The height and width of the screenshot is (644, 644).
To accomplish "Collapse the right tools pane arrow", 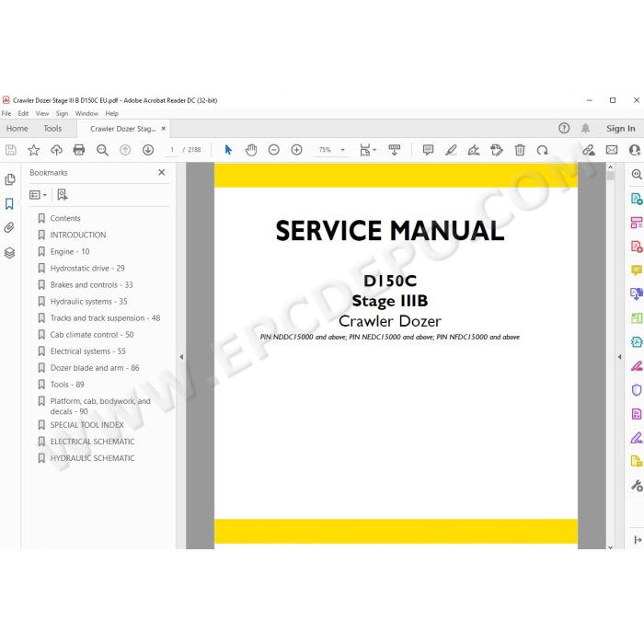I will [x=620, y=357].
